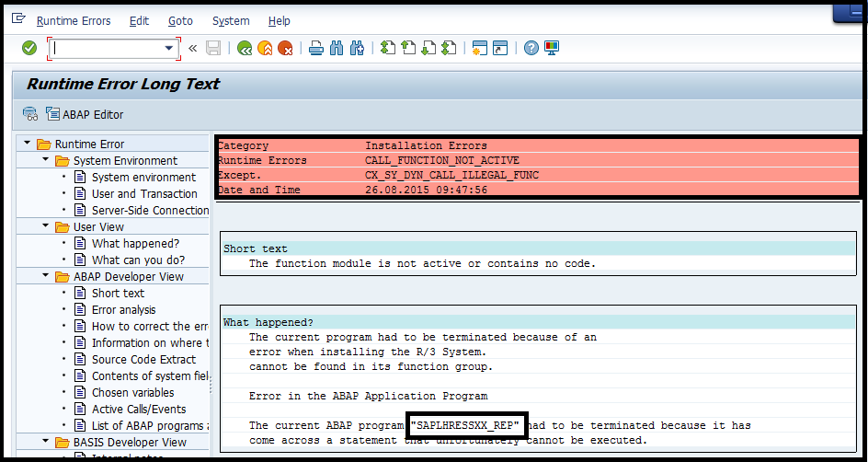Open the Help menu
Image resolution: width=868 pixels, height=462 pixels.
(x=279, y=21)
